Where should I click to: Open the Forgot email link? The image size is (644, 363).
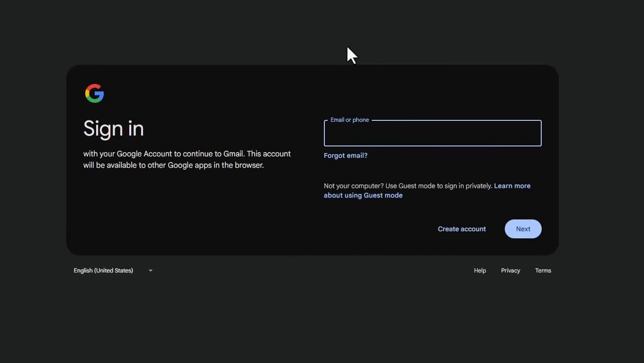pyautogui.click(x=346, y=155)
